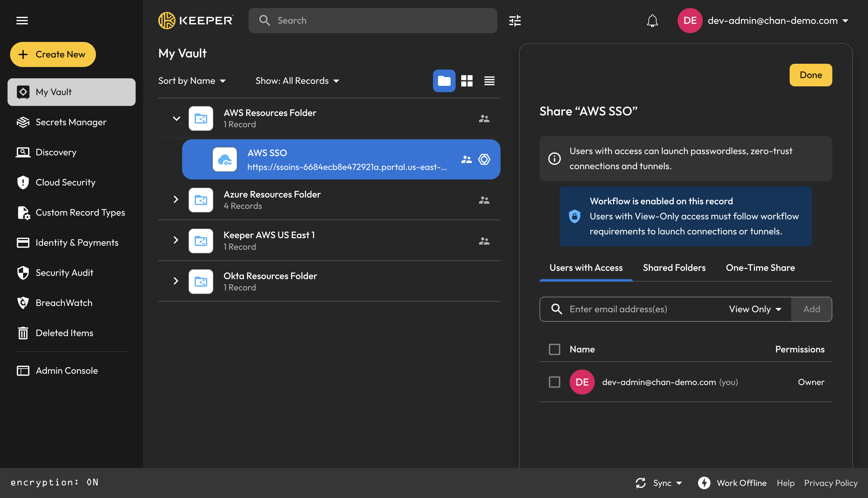The image size is (868, 498).
Task: Open Secrets Manager from sidebar
Action: 71,122
